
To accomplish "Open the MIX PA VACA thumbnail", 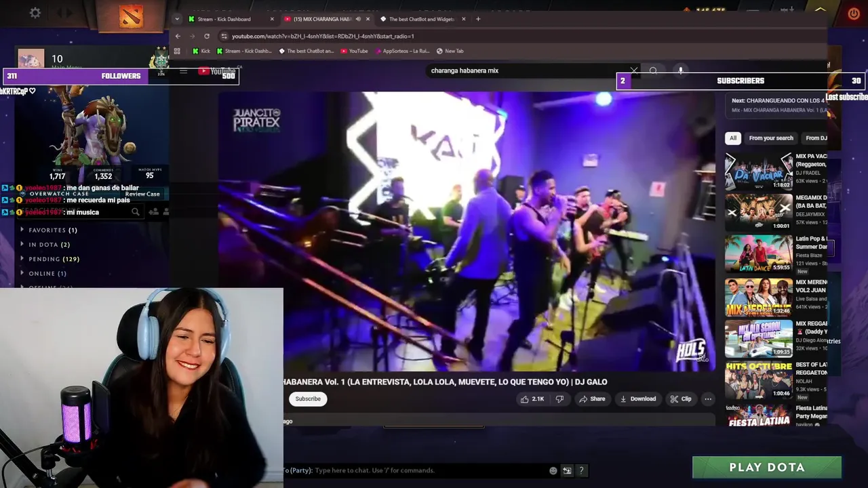I will (758, 171).
